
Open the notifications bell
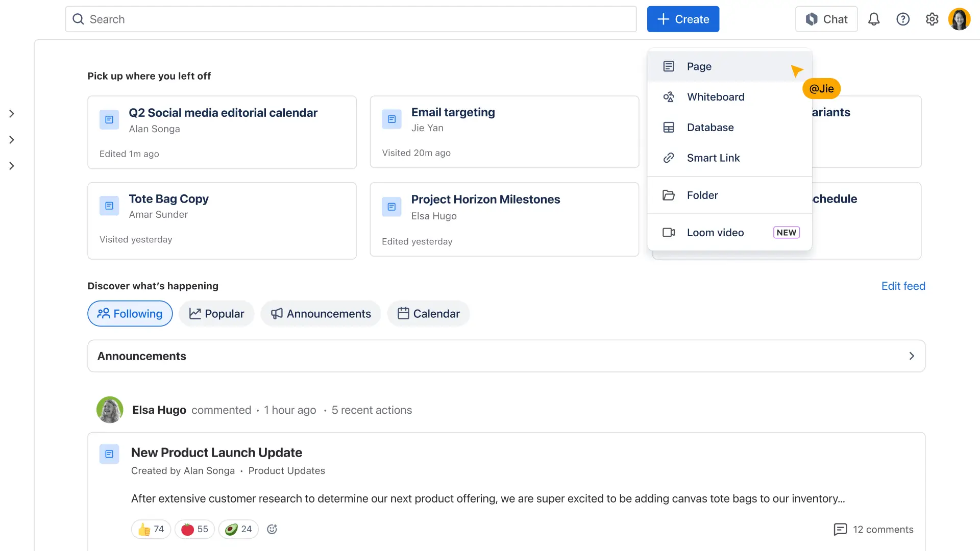[x=874, y=19]
